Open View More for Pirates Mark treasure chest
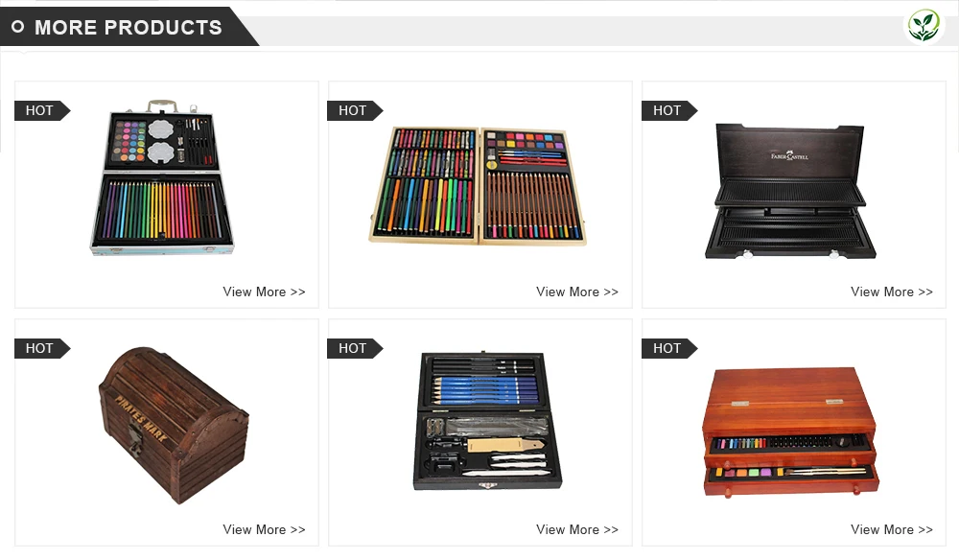 click(x=264, y=530)
